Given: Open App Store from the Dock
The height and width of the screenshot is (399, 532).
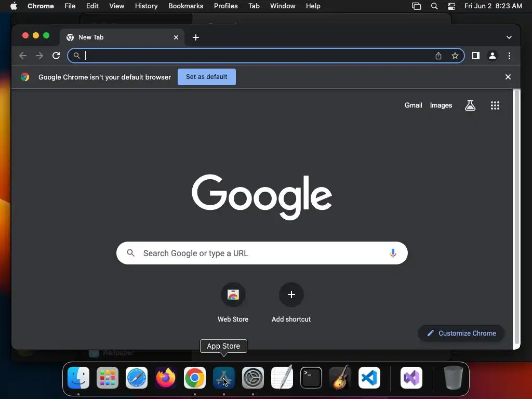Looking at the screenshot, I should pos(223,378).
